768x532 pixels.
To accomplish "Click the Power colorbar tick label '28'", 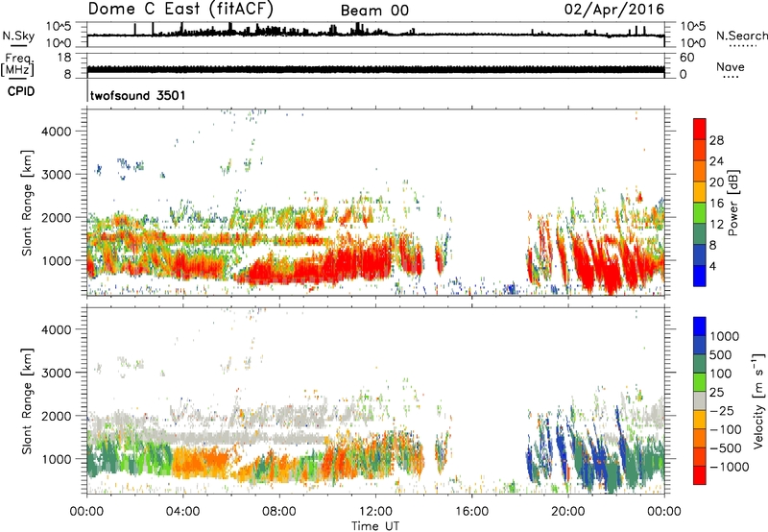I will pyautogui.click(x=716, y=140).
